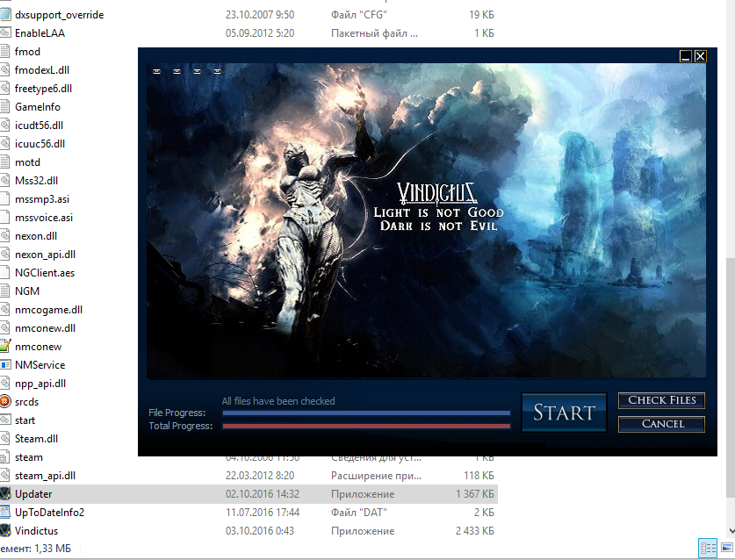Click the 'Расширение при...' type cell
Screen dimensions: 735x560
(376, 475)
